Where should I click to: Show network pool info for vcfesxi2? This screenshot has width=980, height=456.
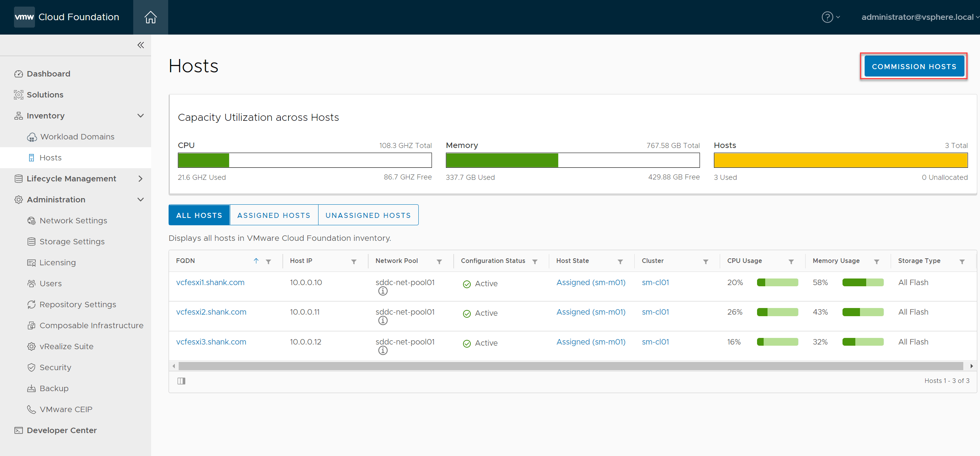383,320
